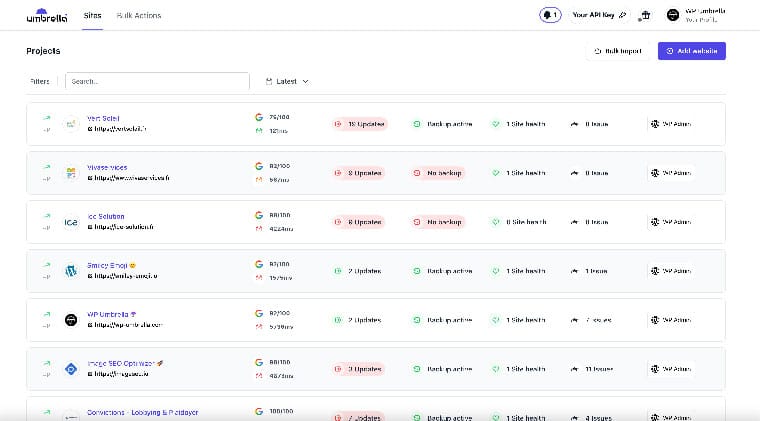Switch to the Bulk Actions tab

(x=139, y=16)
